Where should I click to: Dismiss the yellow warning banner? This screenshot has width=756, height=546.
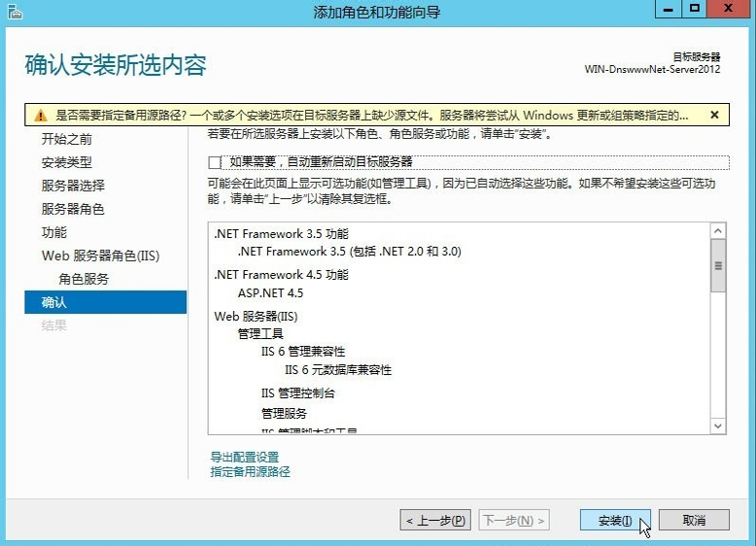714,115
